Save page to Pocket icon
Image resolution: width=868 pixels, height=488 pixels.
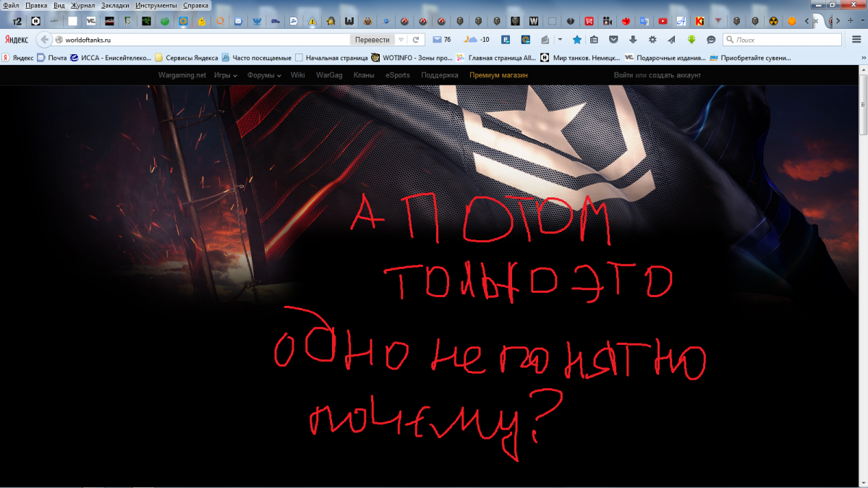coord(614,40)
